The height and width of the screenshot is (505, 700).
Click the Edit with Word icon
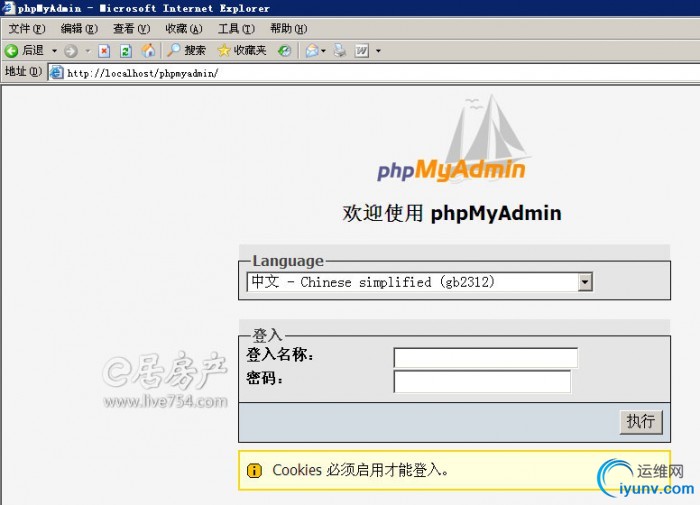pos(362,51)
